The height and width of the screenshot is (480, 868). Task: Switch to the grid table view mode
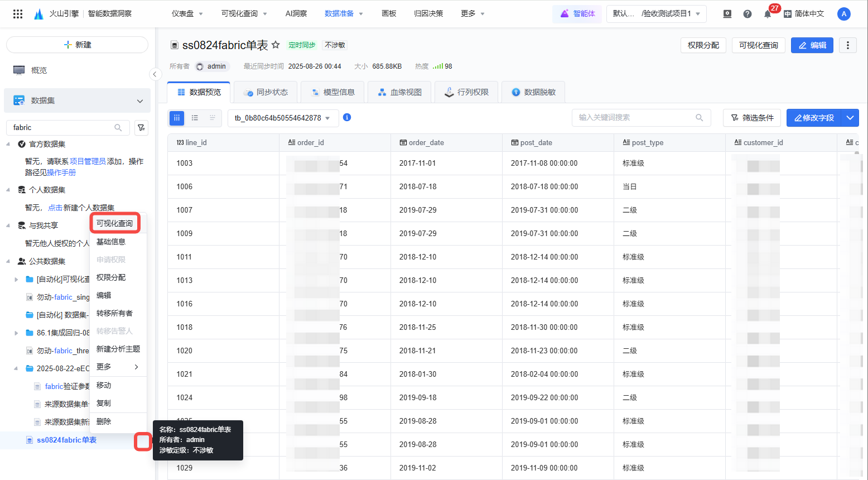177,118
